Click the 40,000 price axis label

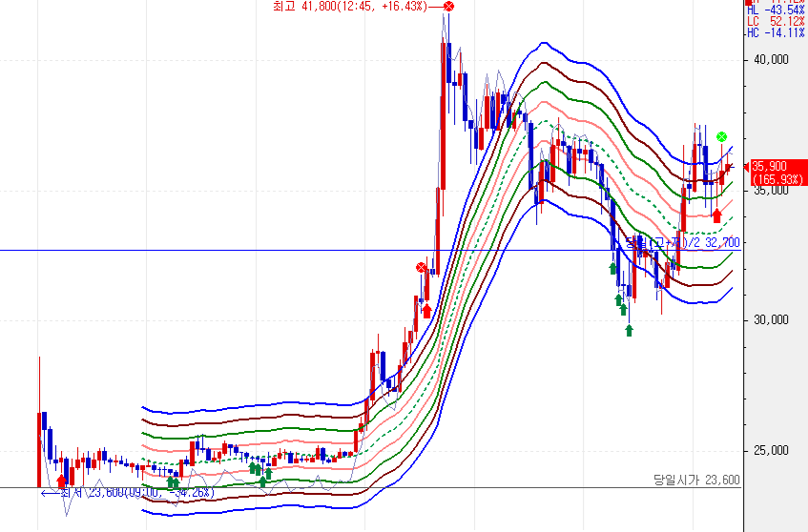coord(771,60)
